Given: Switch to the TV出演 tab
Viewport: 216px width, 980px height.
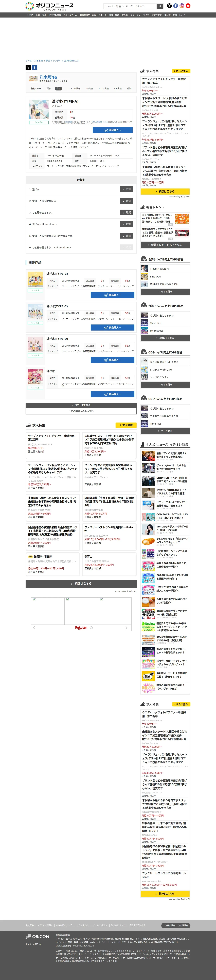Looking at the screenshot, I should (89, 88).
